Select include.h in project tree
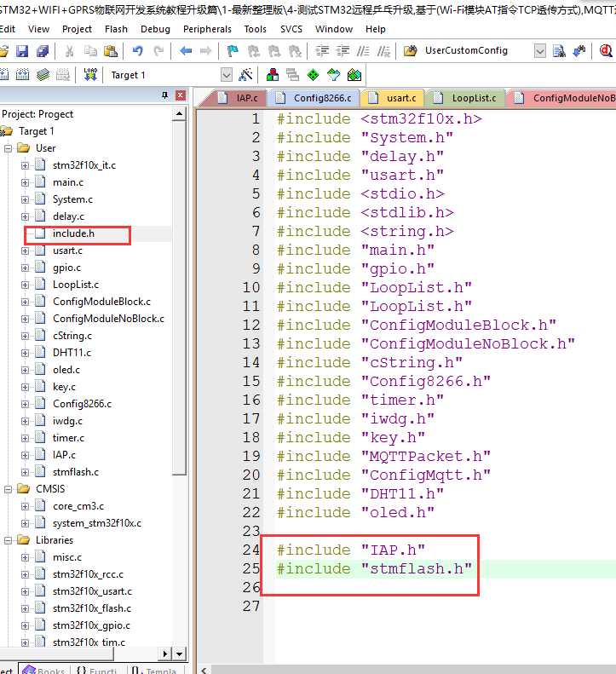The width and height of the screenshot is (616, 674). tap(73, 233)
